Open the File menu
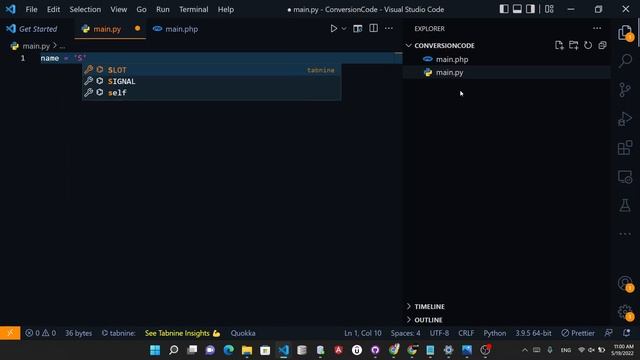 coord(31,9)
